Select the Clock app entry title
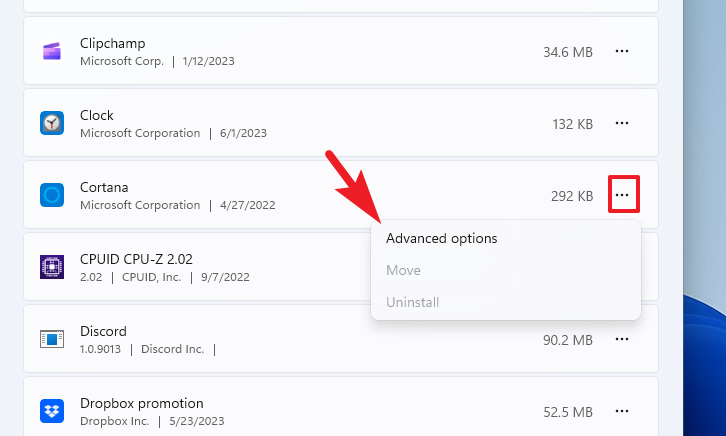This screenshot has width=726, height=436. (97, 116)
